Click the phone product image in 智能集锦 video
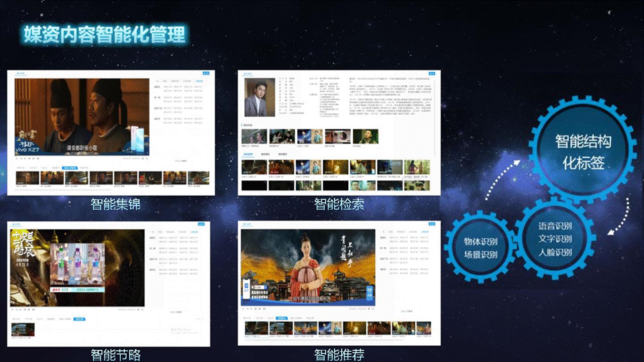This screenshot has height=362, width=644. [x=138, y=139]
